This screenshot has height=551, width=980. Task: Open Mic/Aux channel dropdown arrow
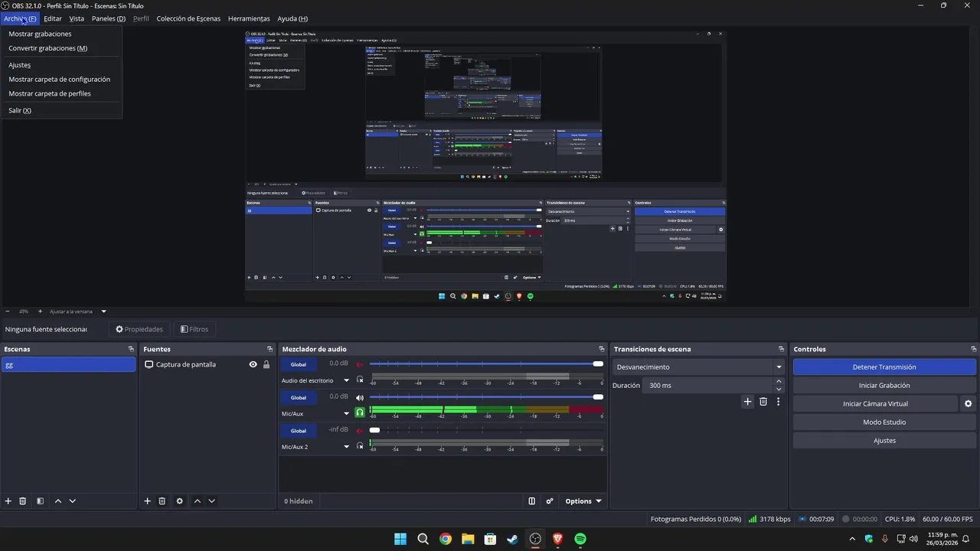click(346, 413)
